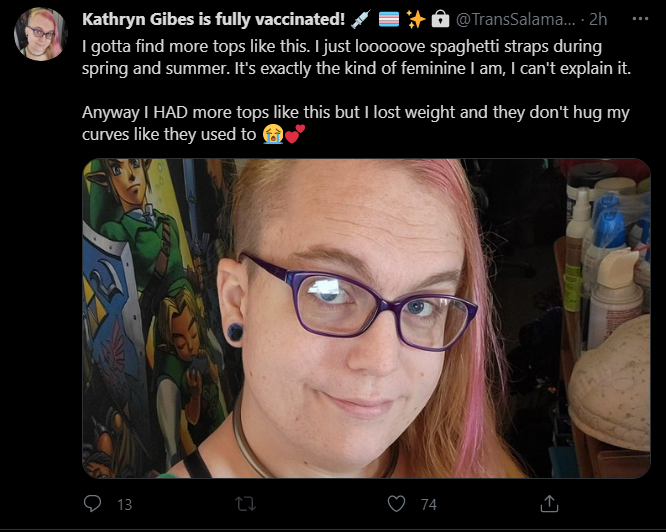Click the syringe emoji in the name
The height and width of the screenshot is (532, 666).
tap(361, 20)
